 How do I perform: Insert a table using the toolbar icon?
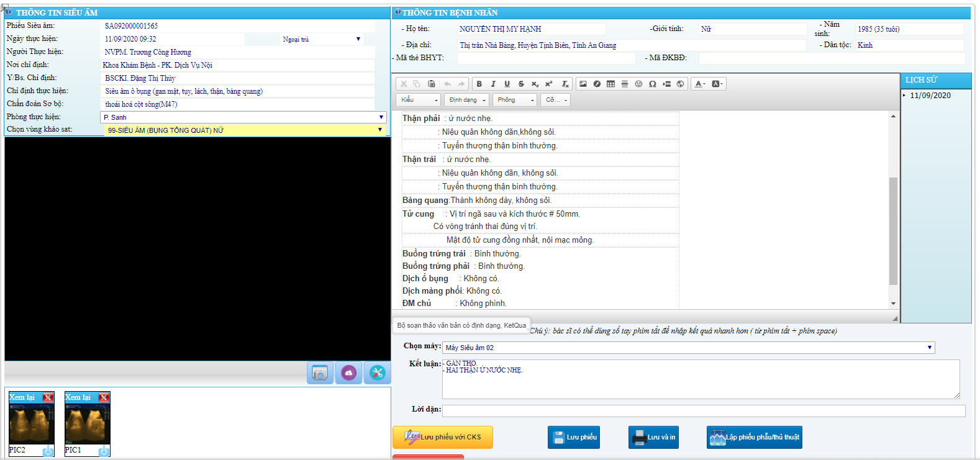(610, 84)
